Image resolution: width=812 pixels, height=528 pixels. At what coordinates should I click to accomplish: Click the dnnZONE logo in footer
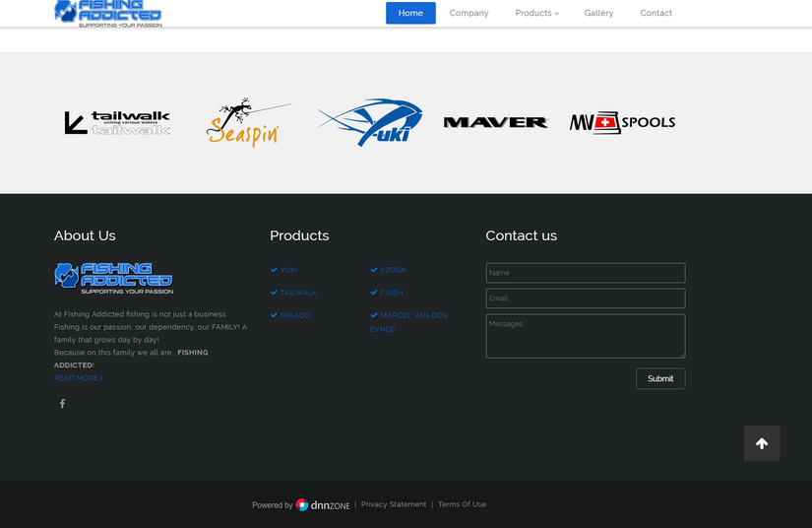(323, 504)
